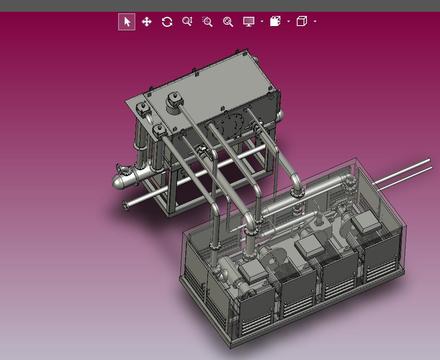Click the zoom to fit magnifier

[x=228, y=22]
